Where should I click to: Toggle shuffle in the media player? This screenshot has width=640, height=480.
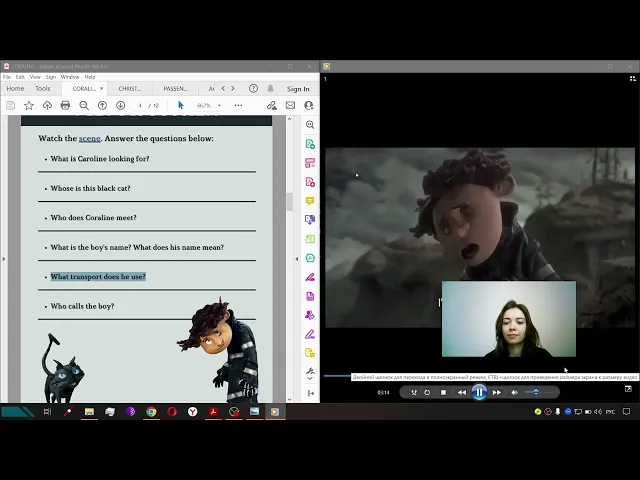click(x=414, y=392)
